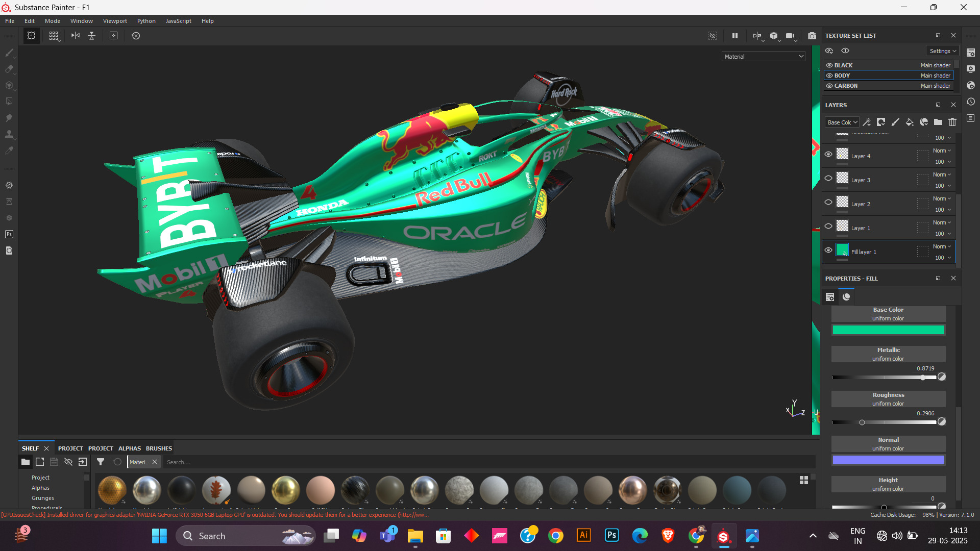Screen dimensions: 980x551
Task: Open Fill layer 1 opacity dropdown
Action: point(943,258)
